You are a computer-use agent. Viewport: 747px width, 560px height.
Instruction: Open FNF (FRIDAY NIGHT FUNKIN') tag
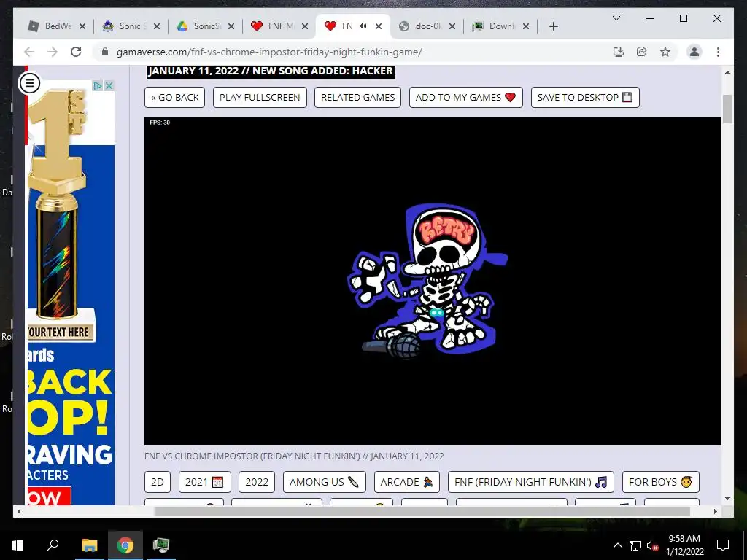[531, 482]
